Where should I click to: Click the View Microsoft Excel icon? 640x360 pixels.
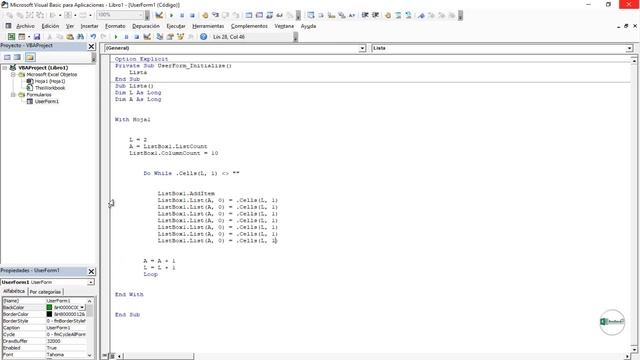pos(11,37)
